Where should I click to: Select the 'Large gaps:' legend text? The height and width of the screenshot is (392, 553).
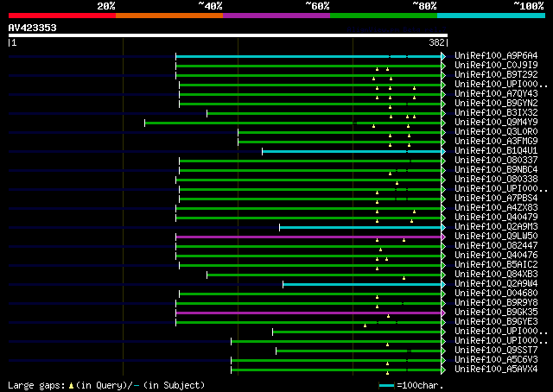(36, 385)
